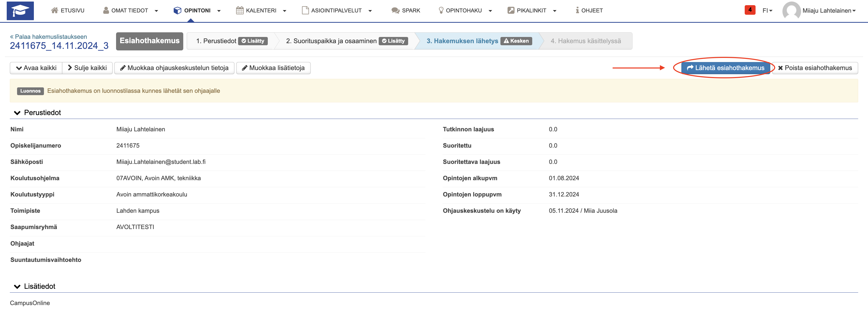This screenshot has height=311, width=868.
Task: Go to step 2. Suorituspaikka ja osaaminen
Action: pyautogui.click(x=331, y=41)
